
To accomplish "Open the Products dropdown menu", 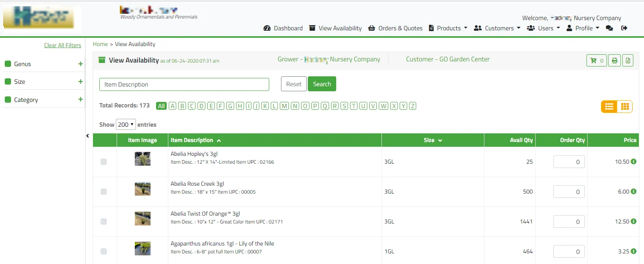I will 448,28.
